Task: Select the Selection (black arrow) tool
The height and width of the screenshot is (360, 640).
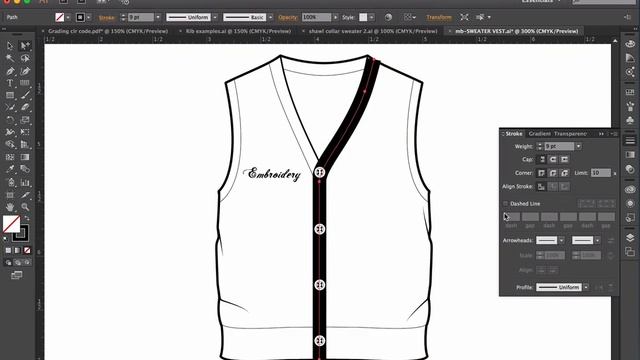Action: click(10, 46)
